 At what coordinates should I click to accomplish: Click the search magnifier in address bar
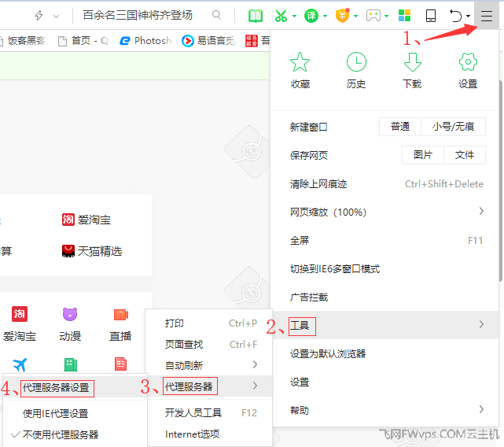pos(217,15)
